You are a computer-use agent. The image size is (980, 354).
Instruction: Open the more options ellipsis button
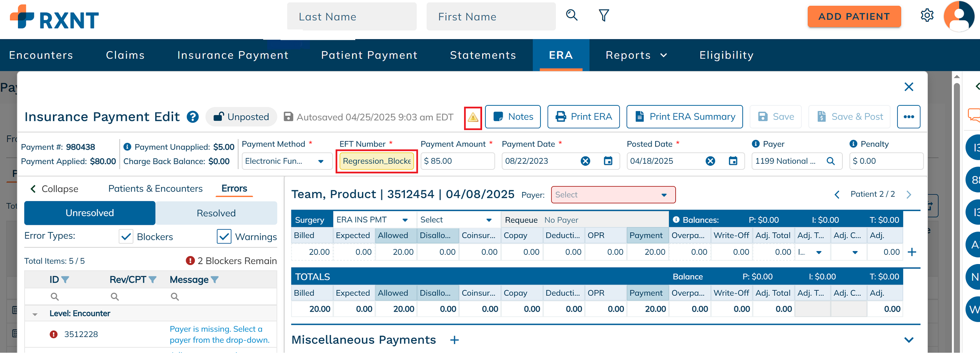click(908, 117)
